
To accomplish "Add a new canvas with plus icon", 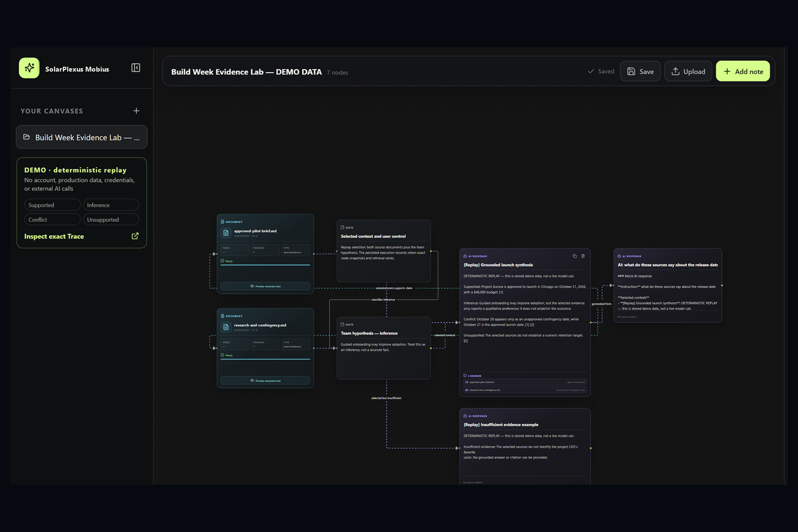I will tap(136, 111).
